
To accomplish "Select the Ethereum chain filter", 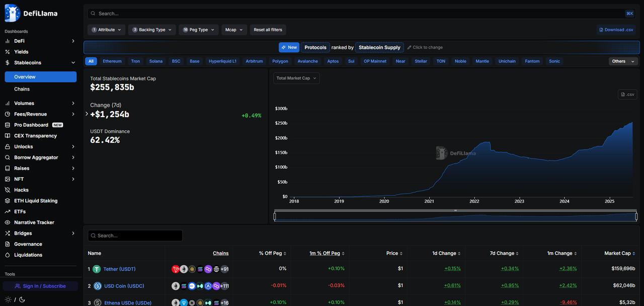I will point(112,61).
